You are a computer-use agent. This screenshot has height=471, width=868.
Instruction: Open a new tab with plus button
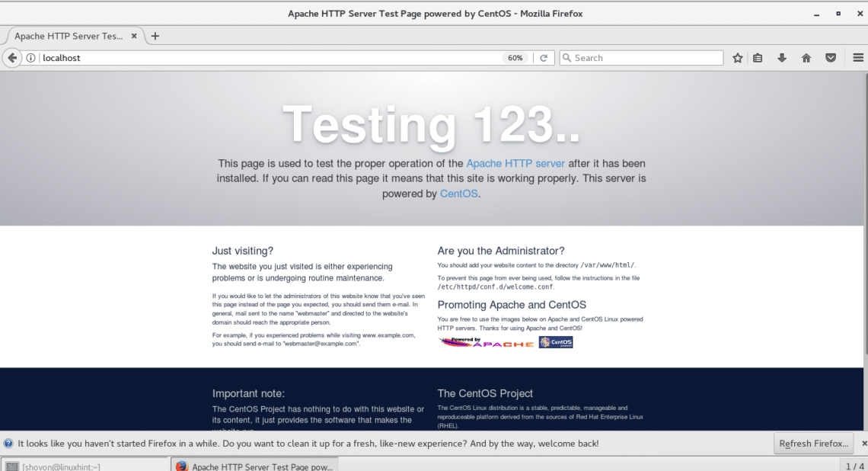(x=155, y=36)
